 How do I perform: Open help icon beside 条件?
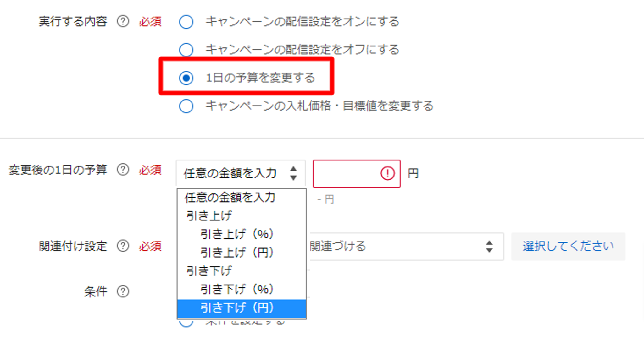pos(123,291)
